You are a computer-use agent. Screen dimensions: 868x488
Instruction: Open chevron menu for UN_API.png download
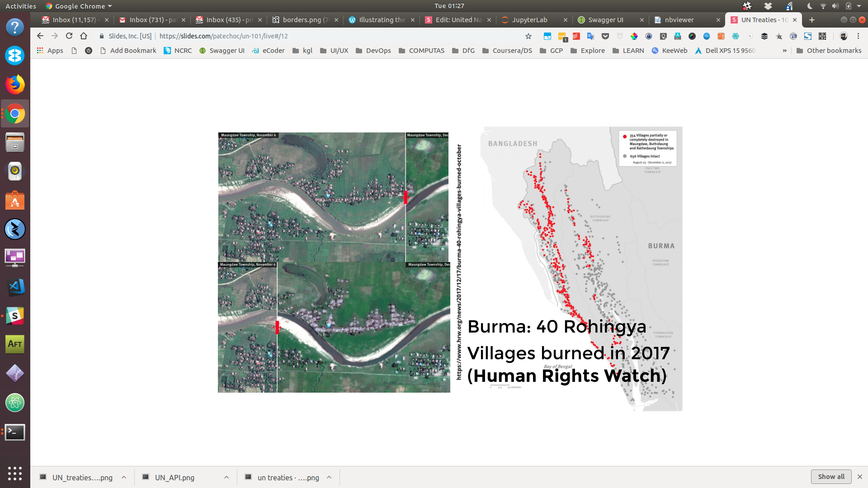pos(226,477)
